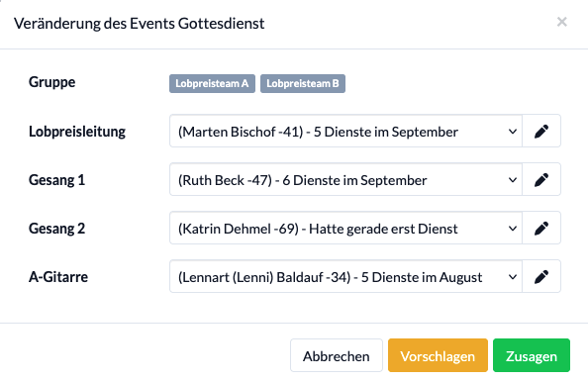Click the Lobpreisleitung field label
This screenshot has width=588, height=381.
pyautogui.click(x=77, y=132)
